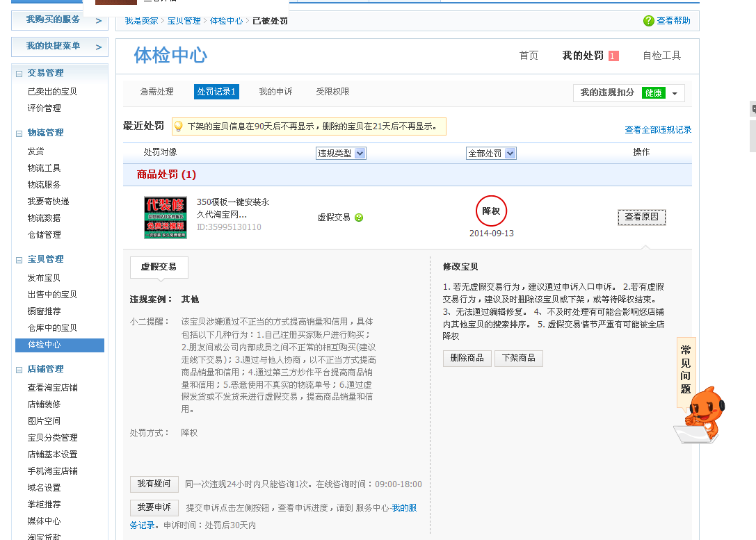Screen dimensions: 756x540
Task: Expand 我的快捷菜单 arrow
Action: pyautogui.click(x=99, y=47)
